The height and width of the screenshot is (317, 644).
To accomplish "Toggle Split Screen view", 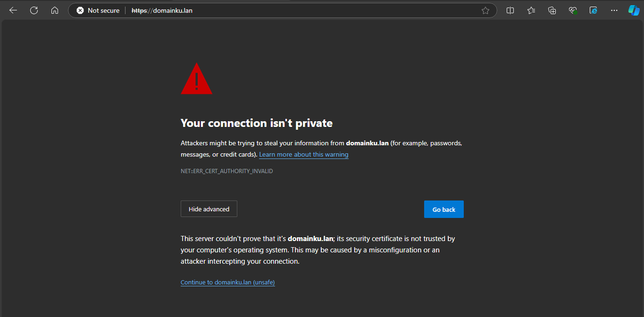I will (x=510, y=10).
